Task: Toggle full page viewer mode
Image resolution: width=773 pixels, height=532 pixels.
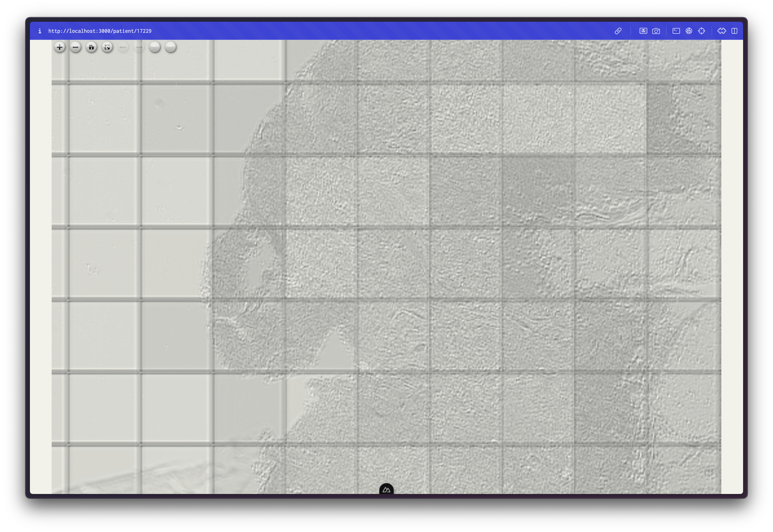Action: pyautogui.click(x=107, y=47)
